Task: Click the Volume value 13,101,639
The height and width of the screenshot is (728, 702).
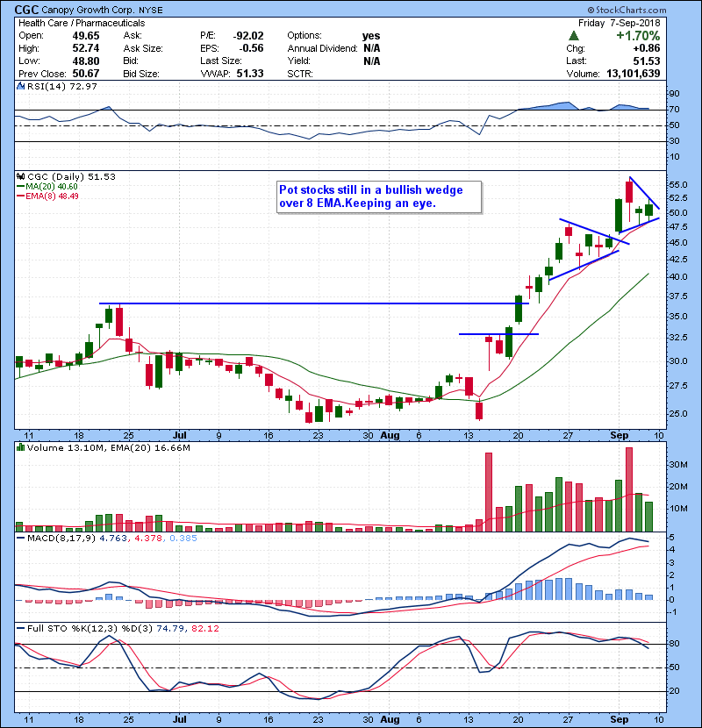Action: pyautogui.click(x=634, y=74)
